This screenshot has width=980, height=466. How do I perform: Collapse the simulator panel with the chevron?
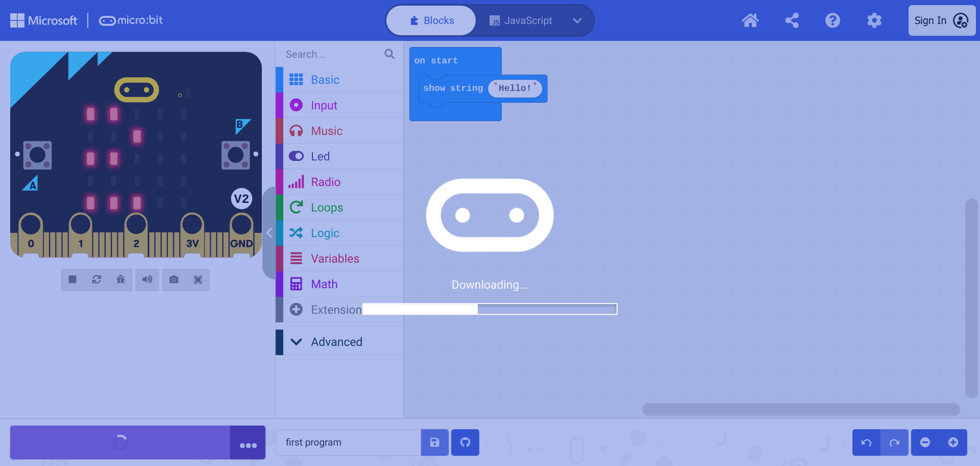270,232
